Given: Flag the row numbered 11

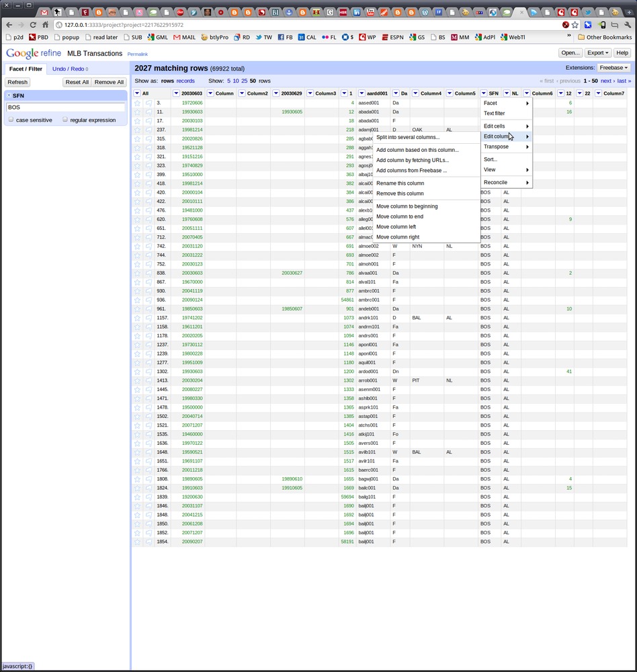Looking at the screenshot, I should click(x=148, y=112).
